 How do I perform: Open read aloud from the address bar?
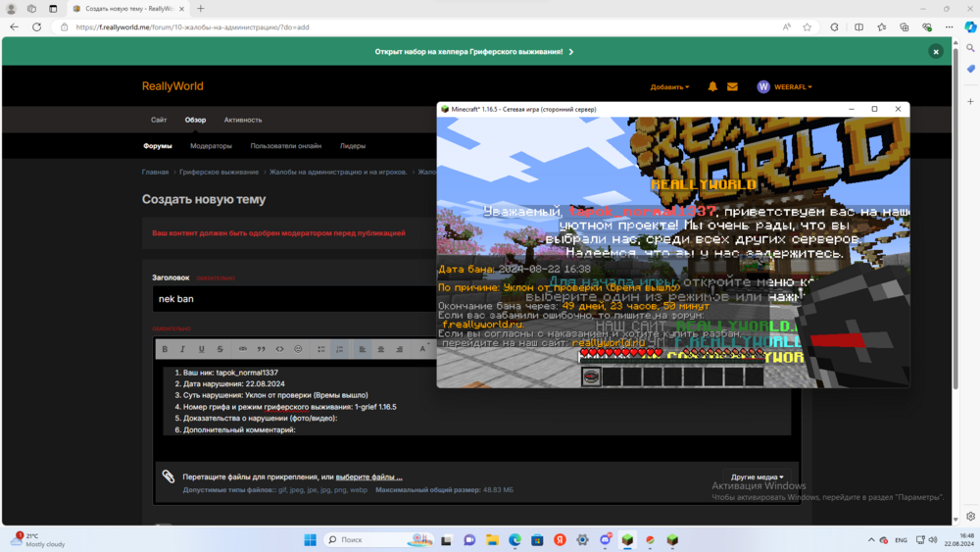click(x=786, y=26)
